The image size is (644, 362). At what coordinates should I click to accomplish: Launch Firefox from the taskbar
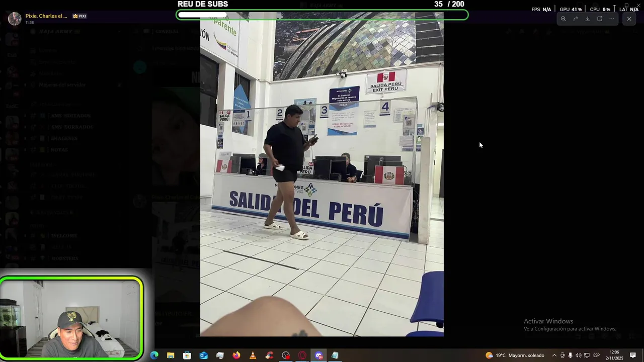tap(236, 355)
